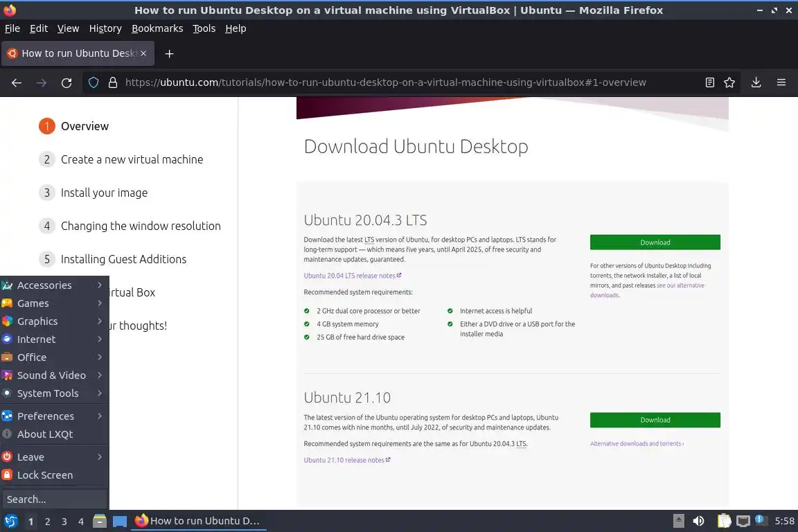Open the volume speaker icon in tray
This screenshot has width=798, height=532.
point(698,521)
